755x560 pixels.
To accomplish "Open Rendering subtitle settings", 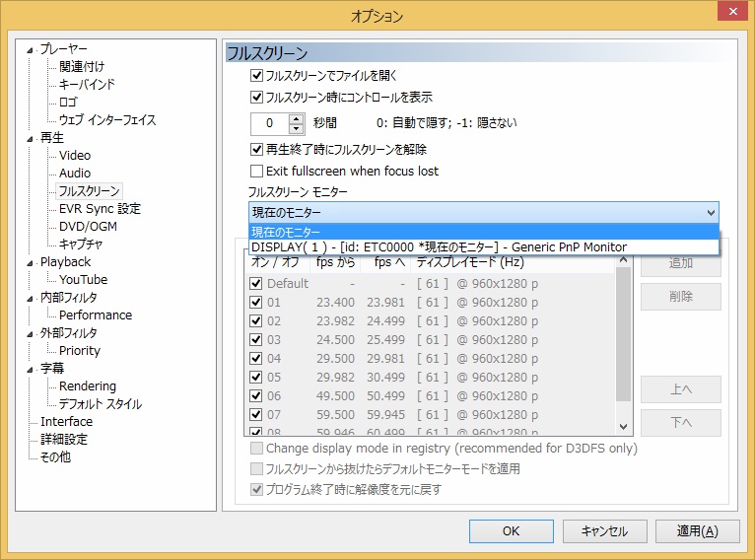I will [x=87, y=386].
